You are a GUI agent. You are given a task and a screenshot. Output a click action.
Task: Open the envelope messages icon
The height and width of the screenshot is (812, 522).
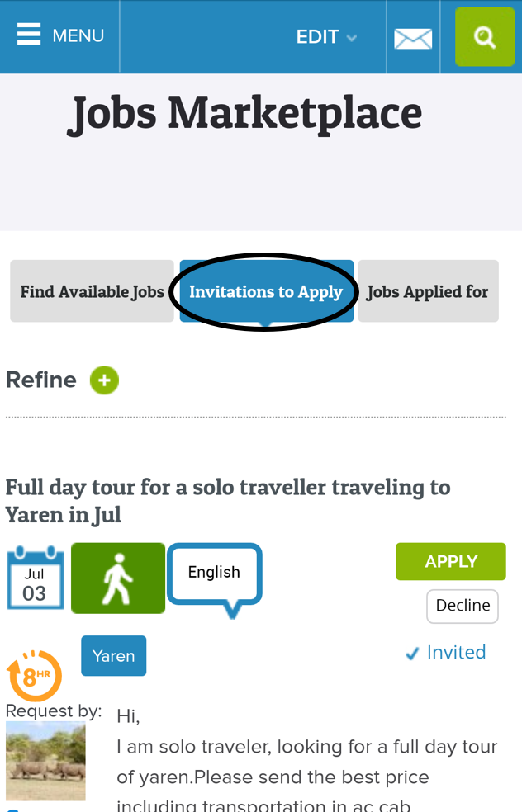(x=413, y=39)
